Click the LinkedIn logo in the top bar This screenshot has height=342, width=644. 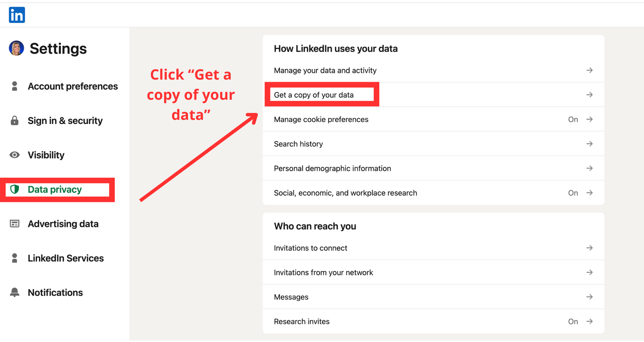click(x=17, y=14)
